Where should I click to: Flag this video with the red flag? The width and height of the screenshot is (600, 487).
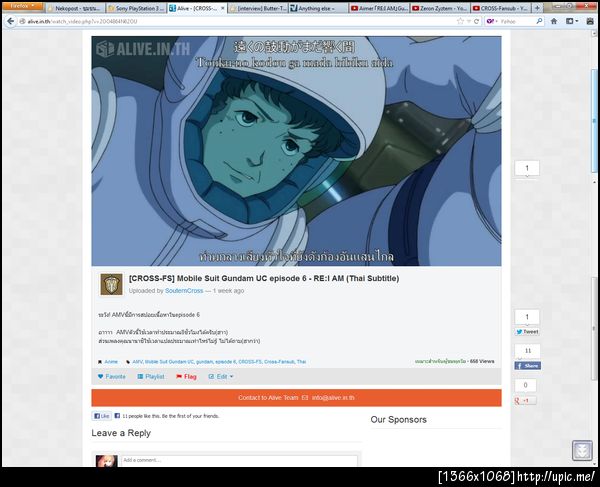[x=186, y=376]
